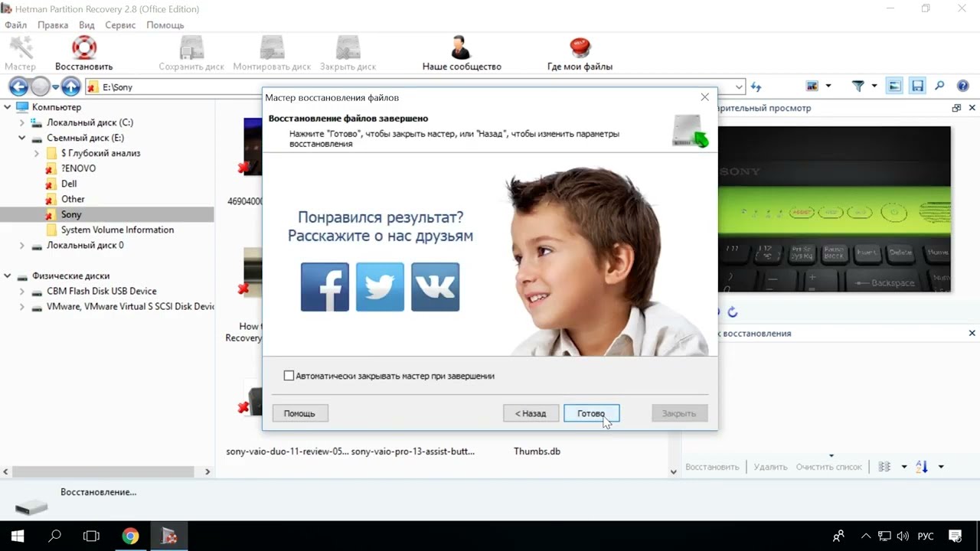Refresh the folder next to address bar

point(756,86)
